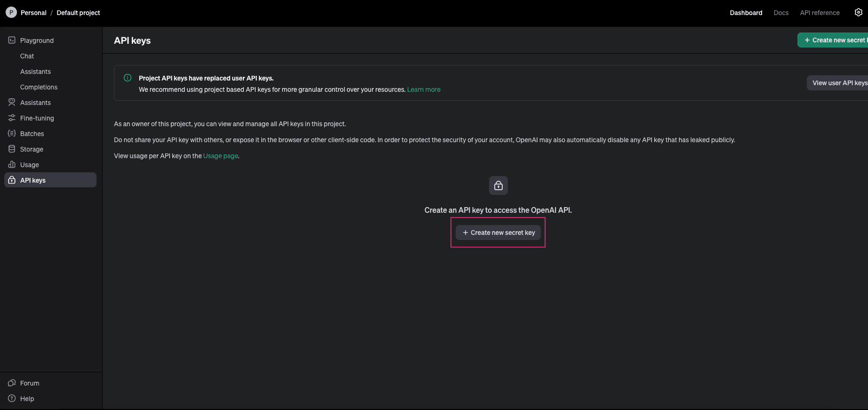Click the Personal organization breadcrumb
The width and height of the screenshot is (868, 410).
[33, 13]
